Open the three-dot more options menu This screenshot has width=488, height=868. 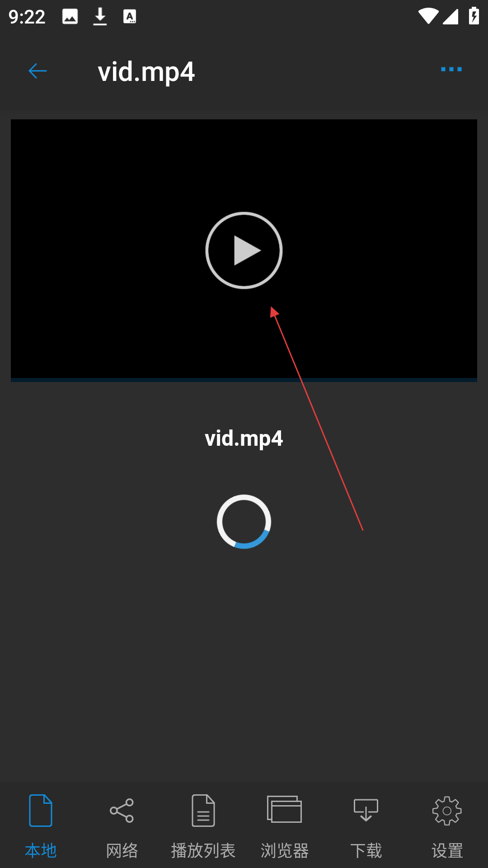point(451,69)
